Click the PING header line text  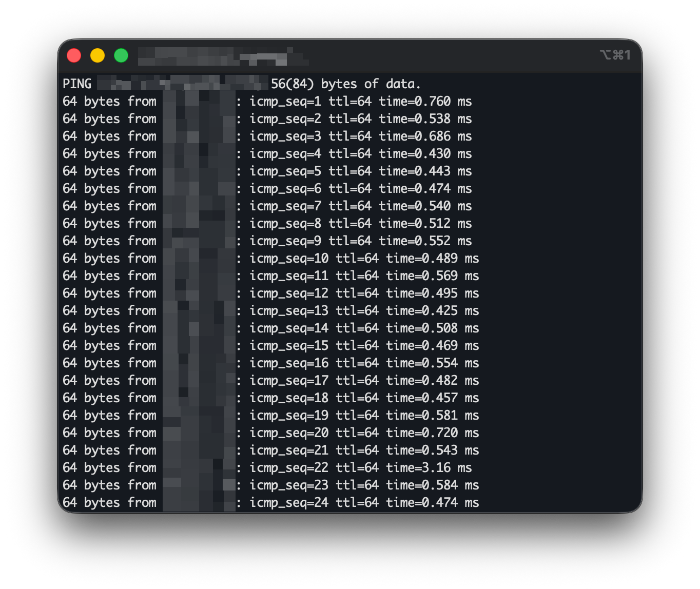(x=242, y=84)
